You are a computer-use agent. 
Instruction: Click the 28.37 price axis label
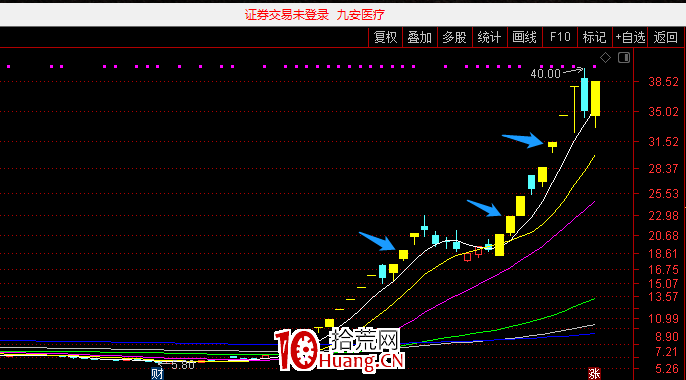coord(663,169)
